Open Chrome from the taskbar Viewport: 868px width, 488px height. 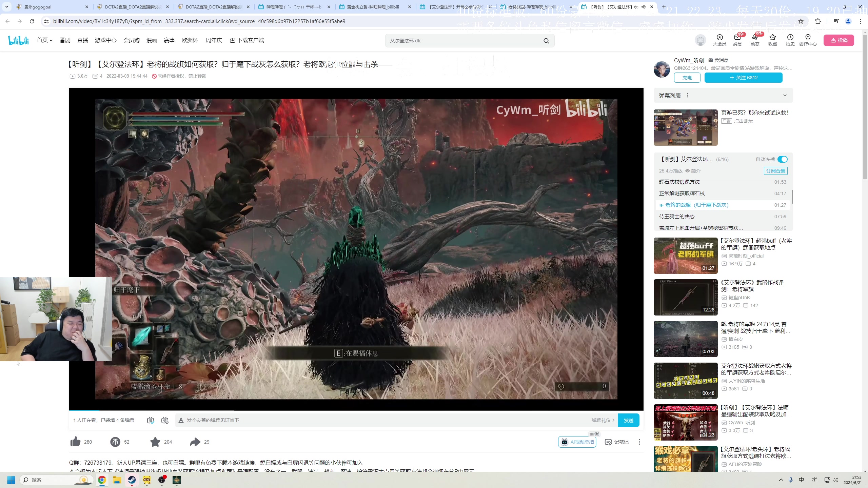[x=102, y=480]
